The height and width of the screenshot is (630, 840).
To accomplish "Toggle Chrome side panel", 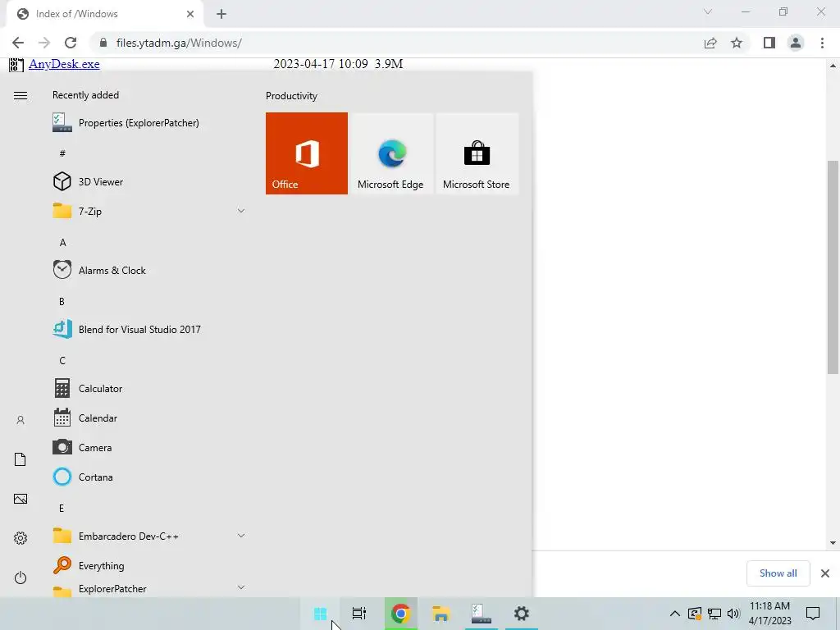I will [x=769, y=43].
